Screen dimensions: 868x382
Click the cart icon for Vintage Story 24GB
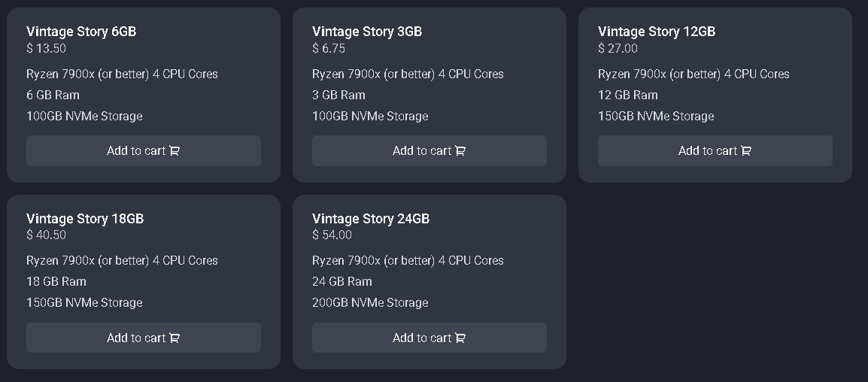pos(460,338)
